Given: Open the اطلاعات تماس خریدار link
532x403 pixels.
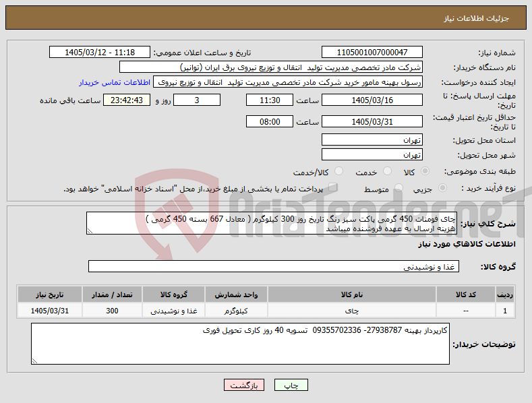Looking at the screenshot, I should click(x=115, y=82).
